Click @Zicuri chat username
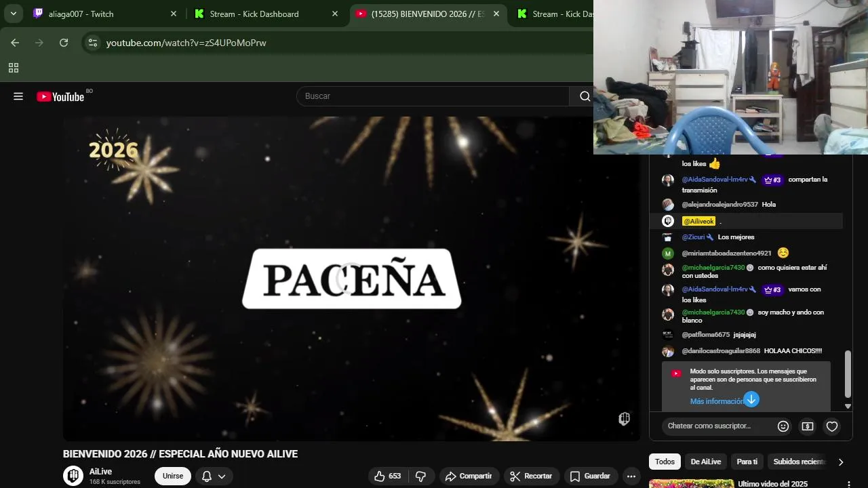Image resolution: width=868 pixels, height=488 pixels. [x=693, y=237]
